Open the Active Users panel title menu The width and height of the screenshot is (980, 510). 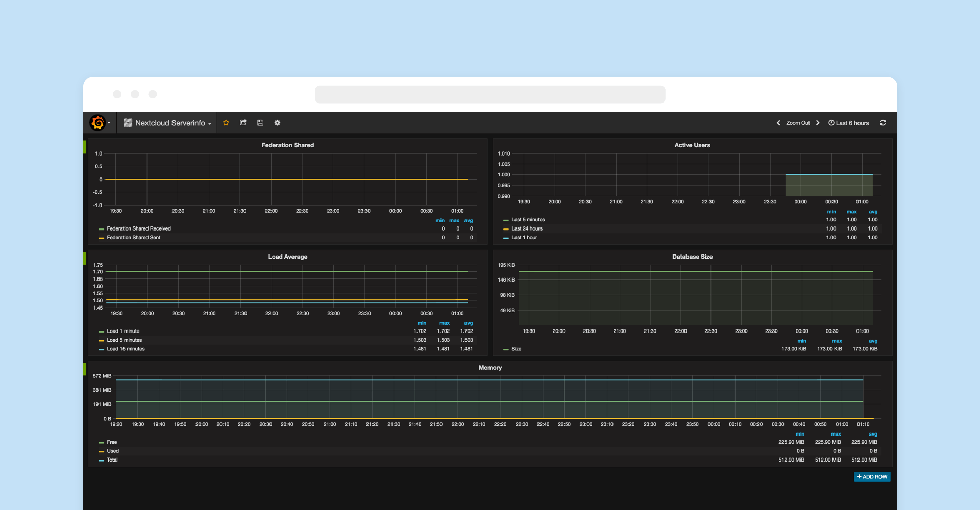(x=692, y=145)
